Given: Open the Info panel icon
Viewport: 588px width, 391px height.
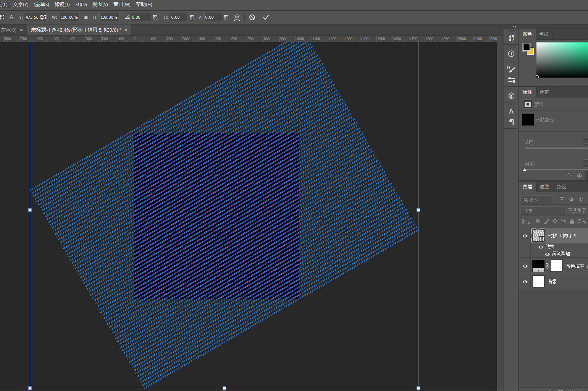Looking at the screenshot, I should tap(511, 54).
